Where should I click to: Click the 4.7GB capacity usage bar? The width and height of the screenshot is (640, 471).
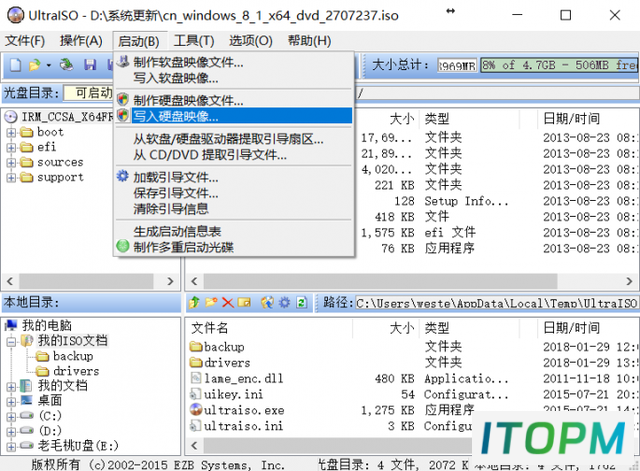(x=560, y=65)
